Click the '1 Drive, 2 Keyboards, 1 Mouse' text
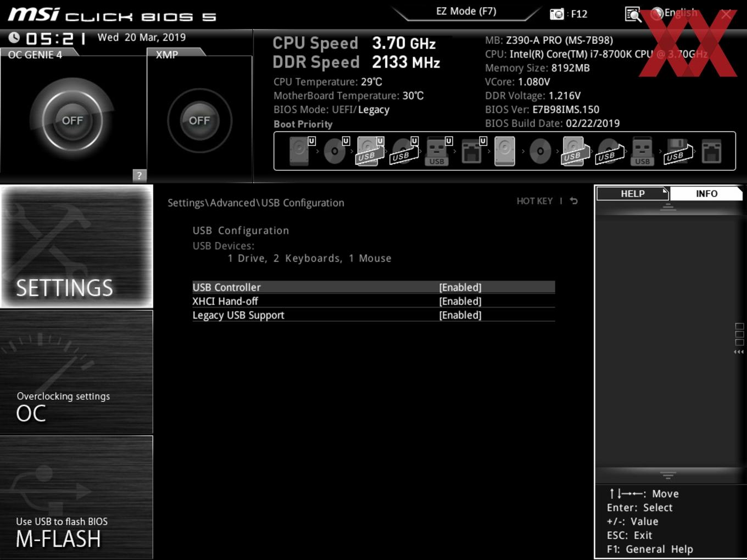 coord(310,258)
